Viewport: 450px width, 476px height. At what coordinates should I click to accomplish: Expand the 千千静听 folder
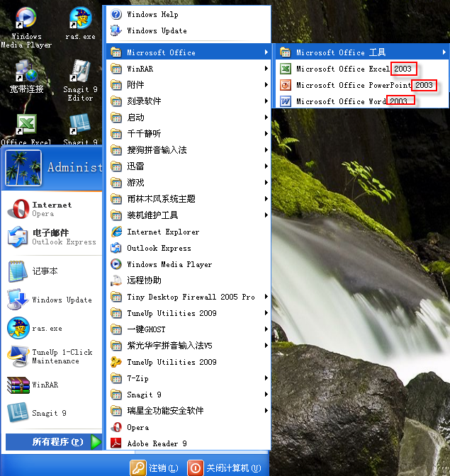coord(189,134)
